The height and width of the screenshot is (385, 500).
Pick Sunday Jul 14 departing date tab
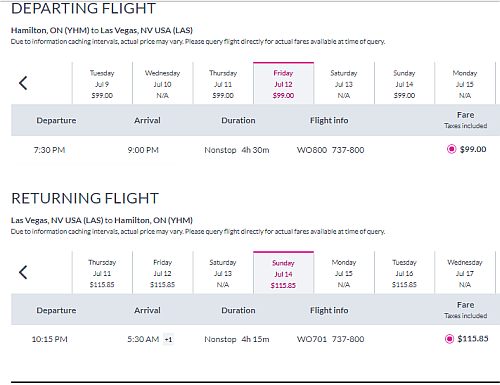click(x=404, y=83)
